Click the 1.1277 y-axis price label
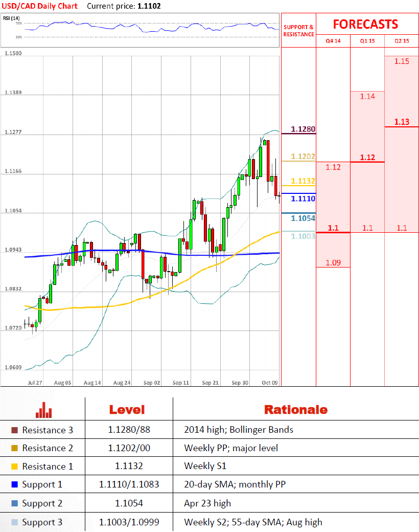 (x=13, y=132)
